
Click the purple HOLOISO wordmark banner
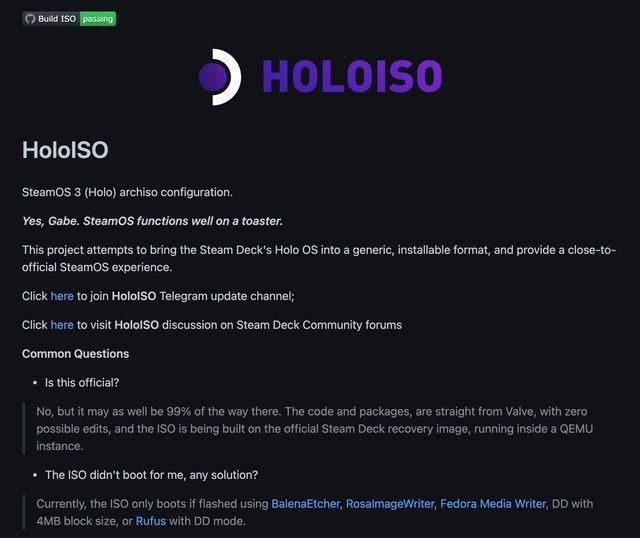pyautogui.click(x=351, y=77)
